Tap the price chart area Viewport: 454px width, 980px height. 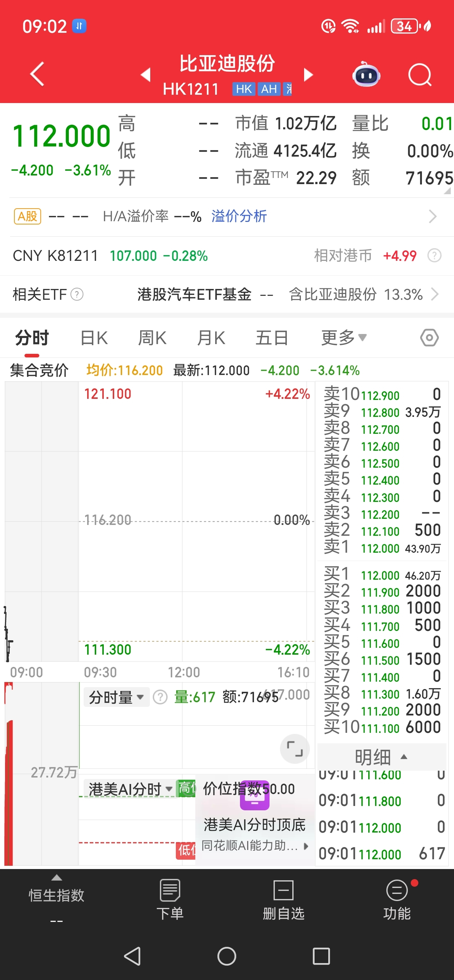point(160,521)
